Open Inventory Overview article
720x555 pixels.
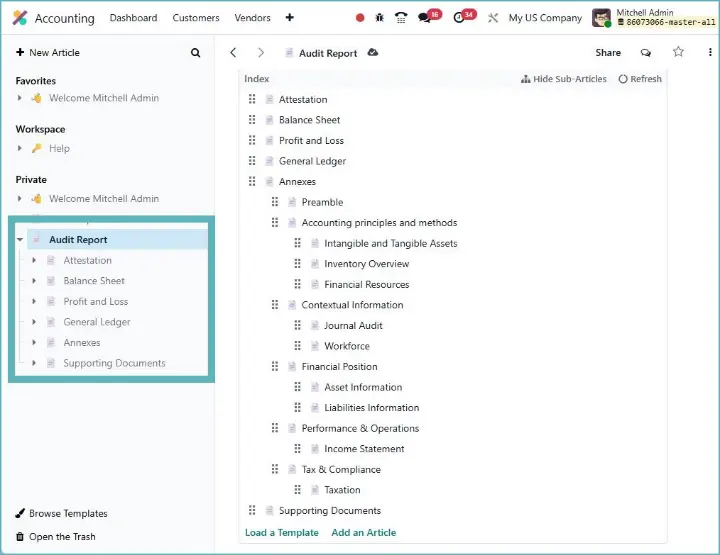366,263
